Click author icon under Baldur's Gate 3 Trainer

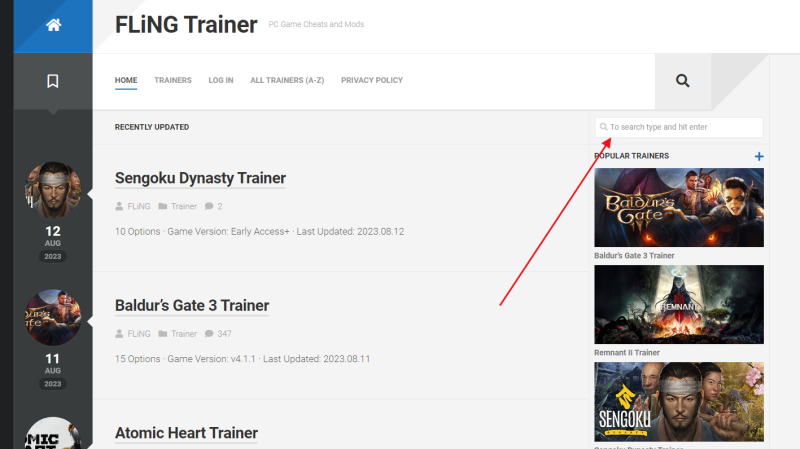[119, 334]
